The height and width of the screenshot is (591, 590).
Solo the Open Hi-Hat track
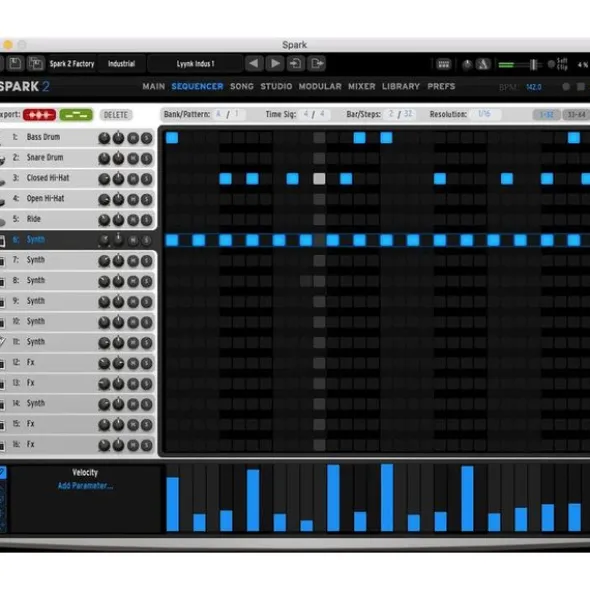click(147, 199)
